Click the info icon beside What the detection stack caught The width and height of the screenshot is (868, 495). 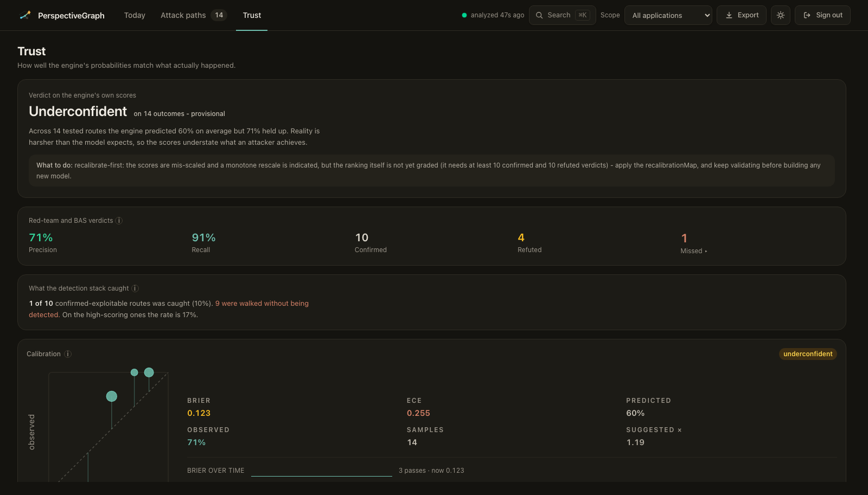(135, 288)
